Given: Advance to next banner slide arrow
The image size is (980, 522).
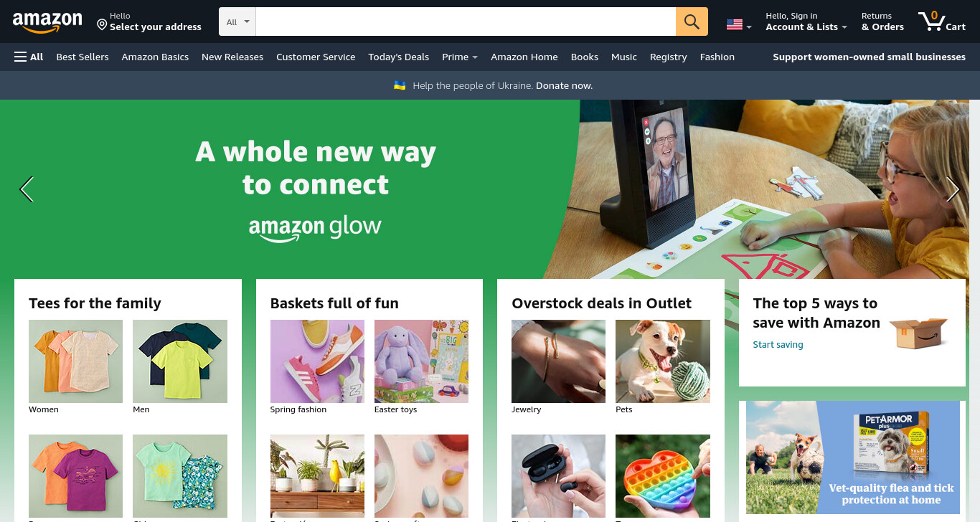Looking at the screenshot, I should click(953, 189).
